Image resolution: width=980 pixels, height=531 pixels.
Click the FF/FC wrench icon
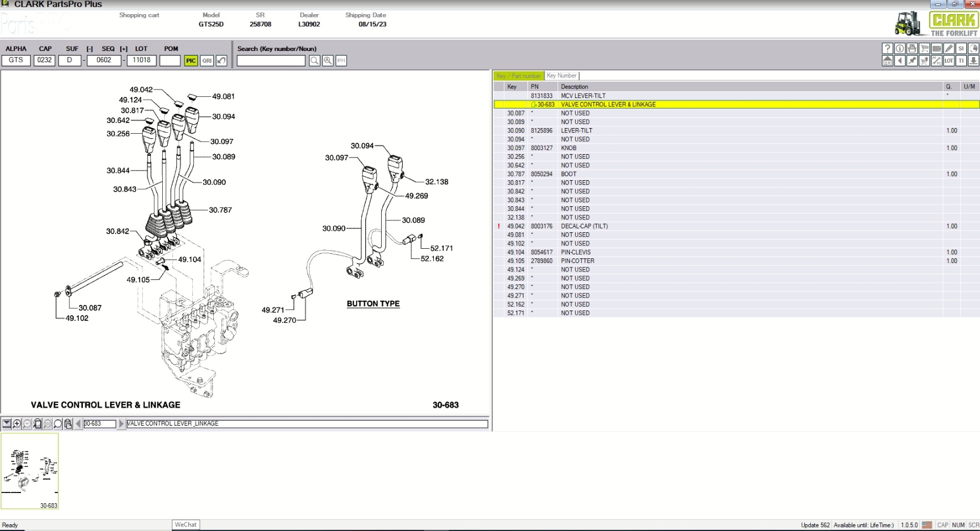pyautogui.click(x=937, y=61)
